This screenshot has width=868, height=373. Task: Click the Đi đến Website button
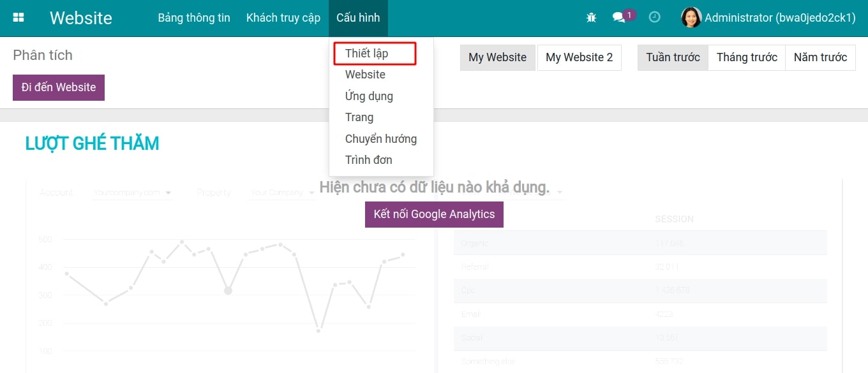pos(58,87)
